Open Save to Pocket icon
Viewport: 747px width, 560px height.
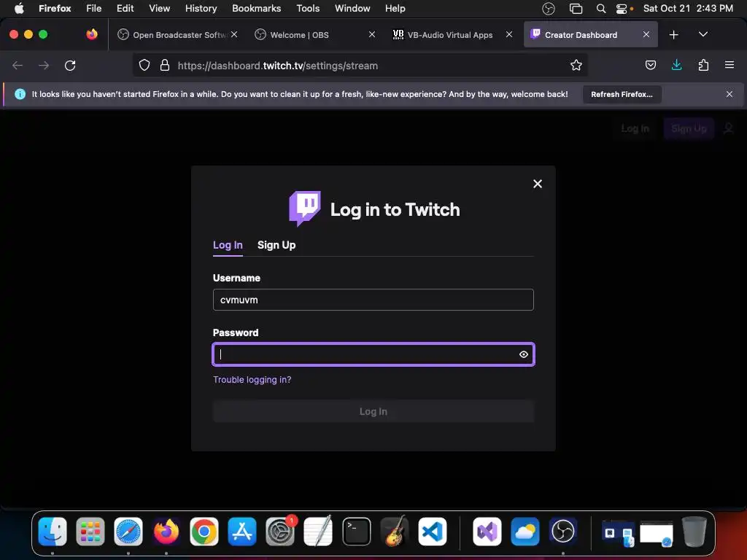pyautogui.click(x=650, y=65)
